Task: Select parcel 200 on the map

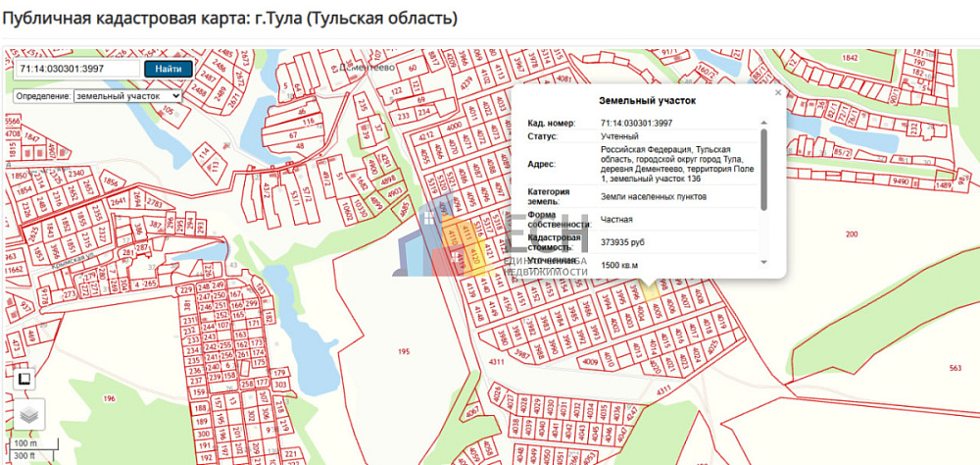Action: point(850,233)
